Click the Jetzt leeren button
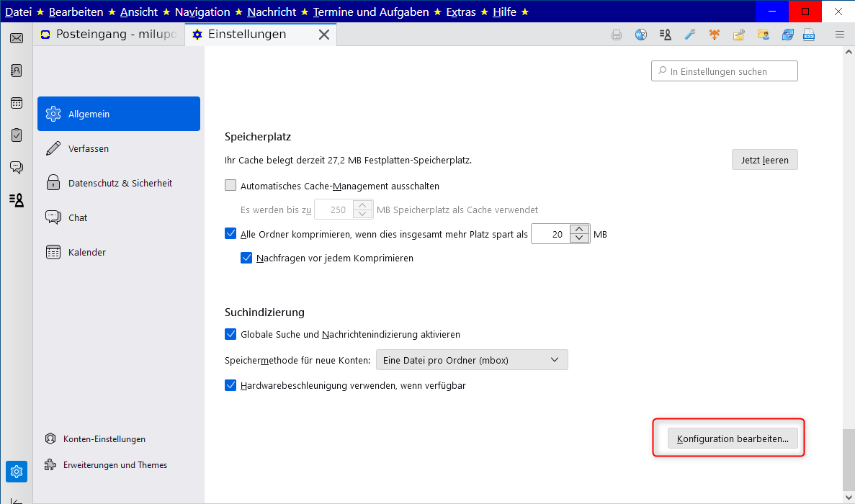 [764, 160]
